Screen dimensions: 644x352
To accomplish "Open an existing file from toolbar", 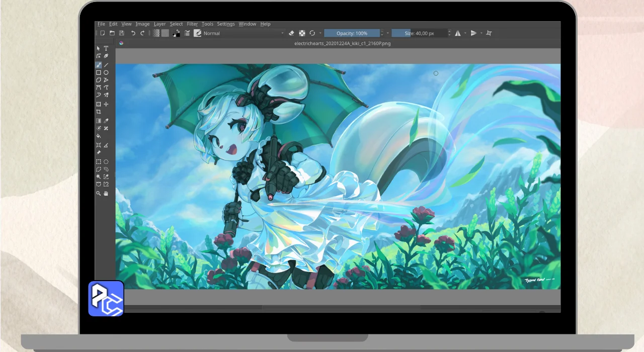I will point(112,33).
